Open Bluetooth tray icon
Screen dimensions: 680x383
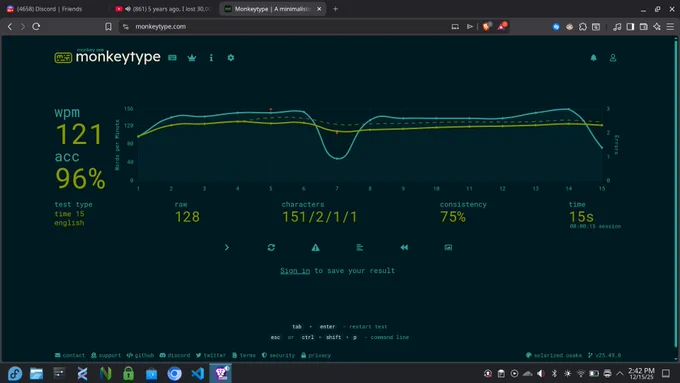(554, 373)
